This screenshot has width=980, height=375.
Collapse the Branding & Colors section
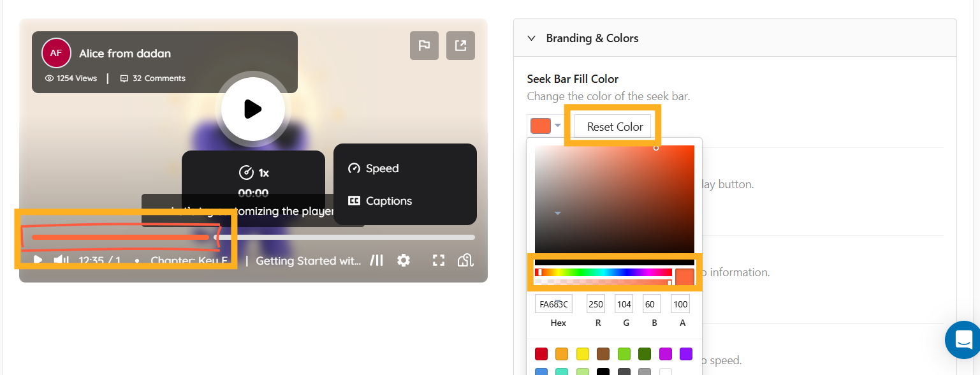click(531, 38)
